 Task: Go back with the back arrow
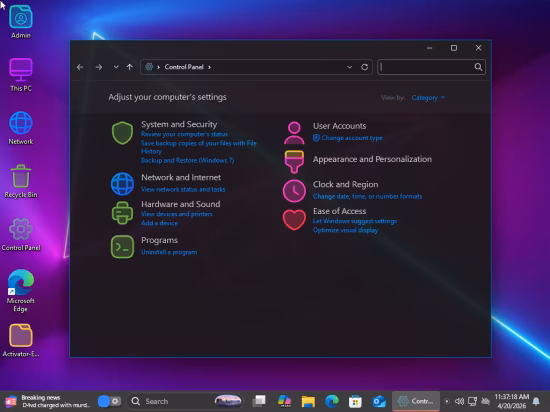coord(80,67)
